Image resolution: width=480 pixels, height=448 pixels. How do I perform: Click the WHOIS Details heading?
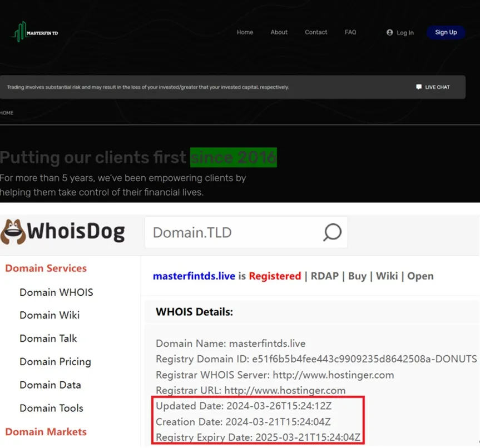click(194, 312)
